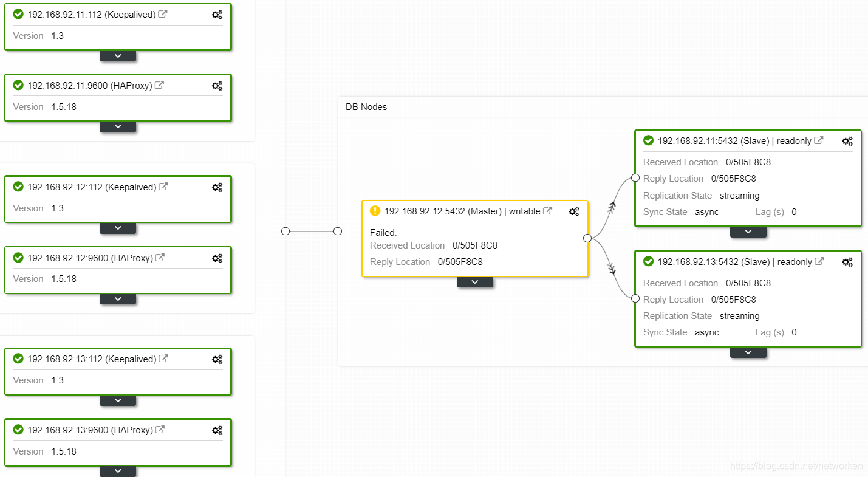Expand details under 192.168.92.11:9600 HAProxy card
Image resolution: width=868 pixels, height=477 pixels.
click(x=118, y=127)
